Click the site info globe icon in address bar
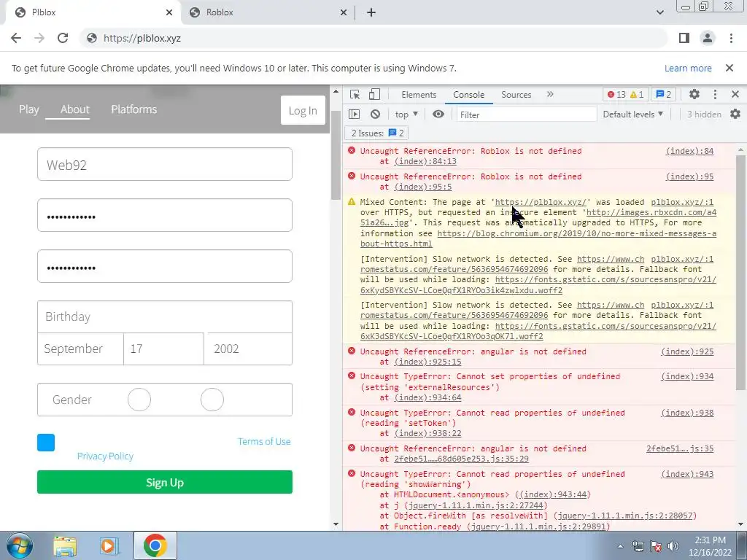The image size is (747, 560). click(92, 38)
